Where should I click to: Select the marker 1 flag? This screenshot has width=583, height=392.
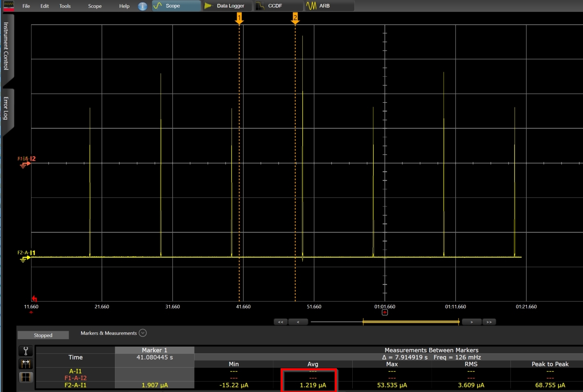239,18
